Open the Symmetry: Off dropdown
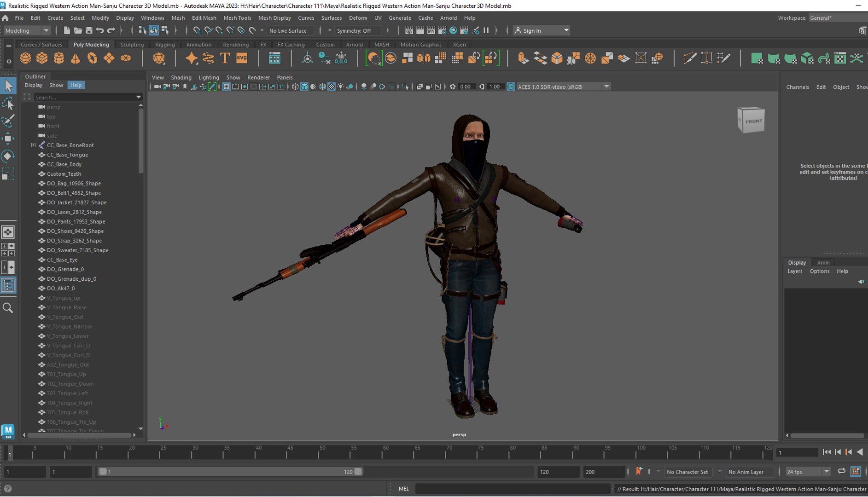This screenshot has height=497, width=868. coord(359,30)
